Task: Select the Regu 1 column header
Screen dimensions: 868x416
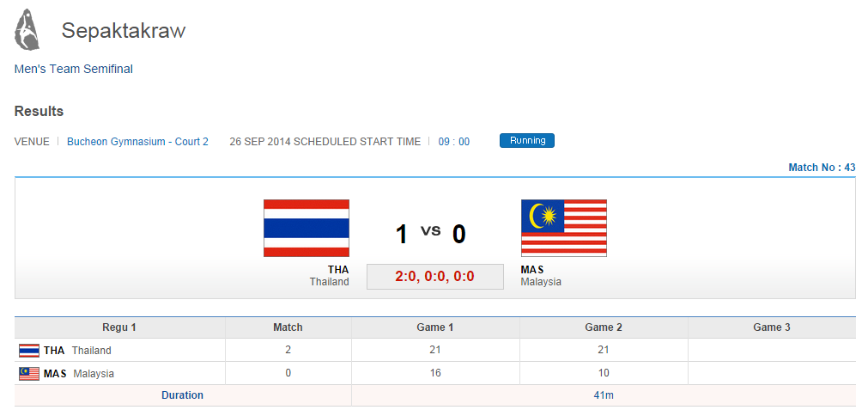Action: tap(119, 327)
